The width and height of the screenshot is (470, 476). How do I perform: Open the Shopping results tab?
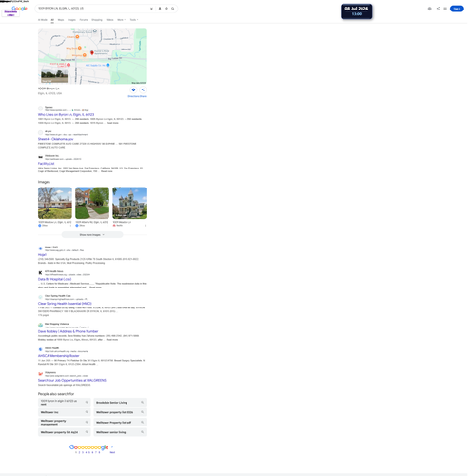(x=97, y=20)
